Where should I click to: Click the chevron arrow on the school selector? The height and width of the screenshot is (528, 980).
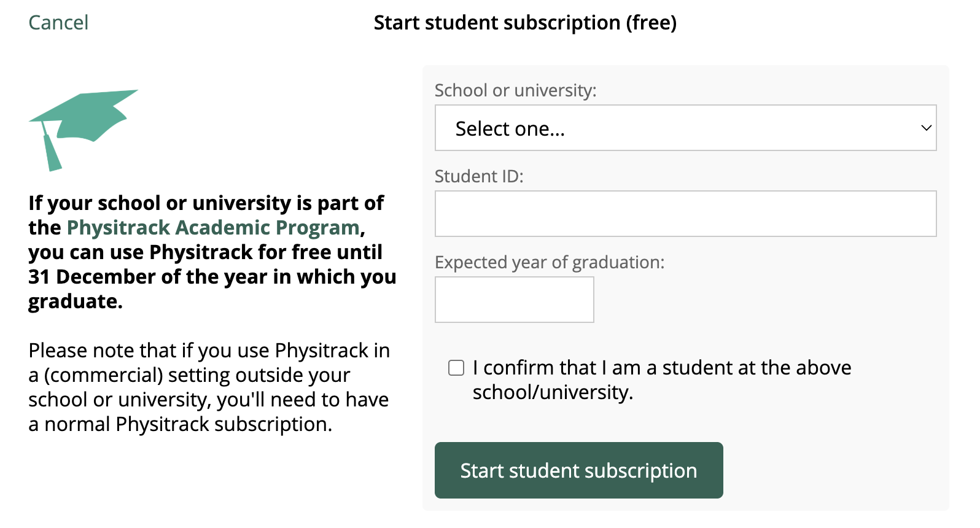926,128
